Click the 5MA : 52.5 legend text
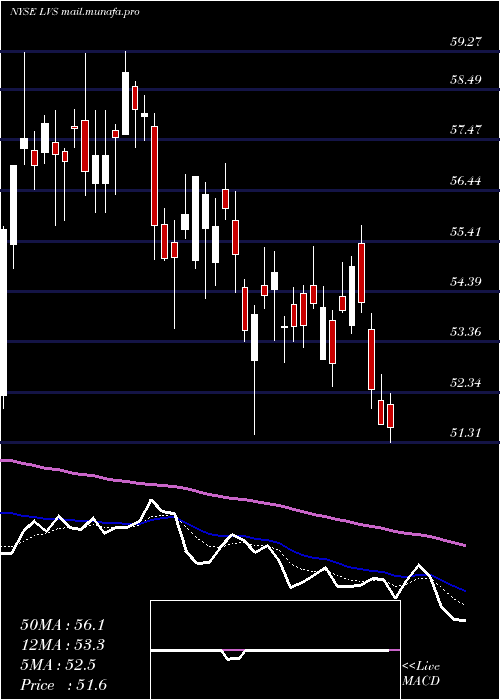Image resolution: width=500 pixels, height=700 pixels. (x=58, y=665)
